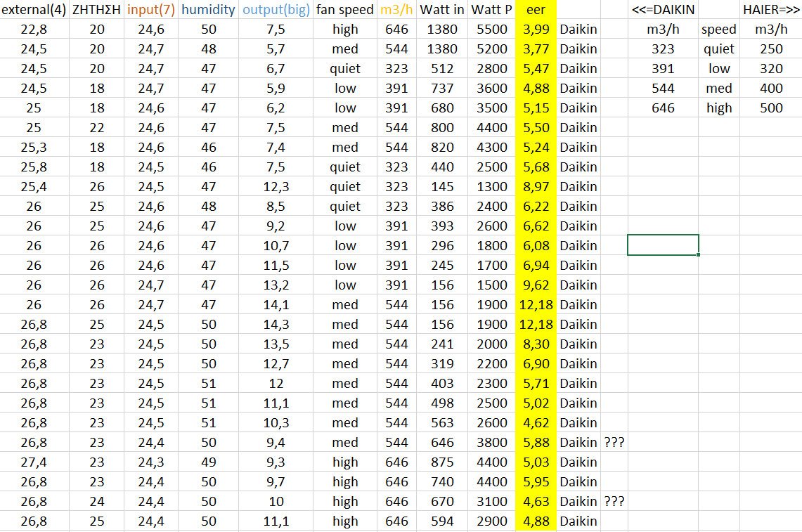This screenshot has width=802, height=532.
Task: Click the Watt P value 3800
Action: tap(491, 443)
